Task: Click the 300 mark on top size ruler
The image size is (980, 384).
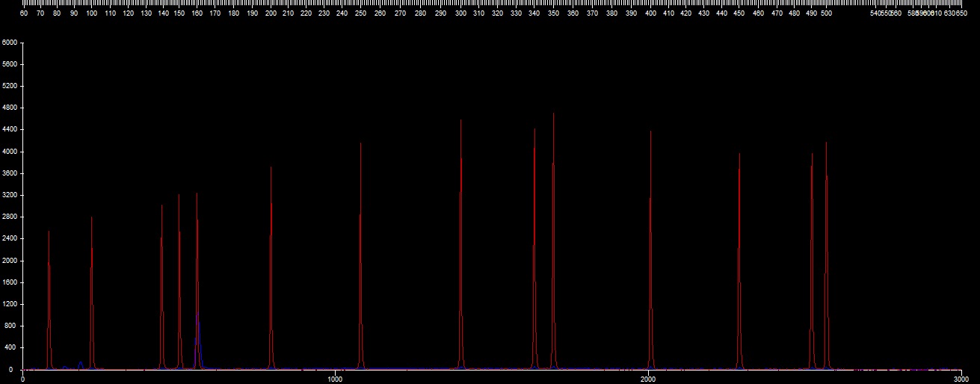Action: (x=460, y=13)
